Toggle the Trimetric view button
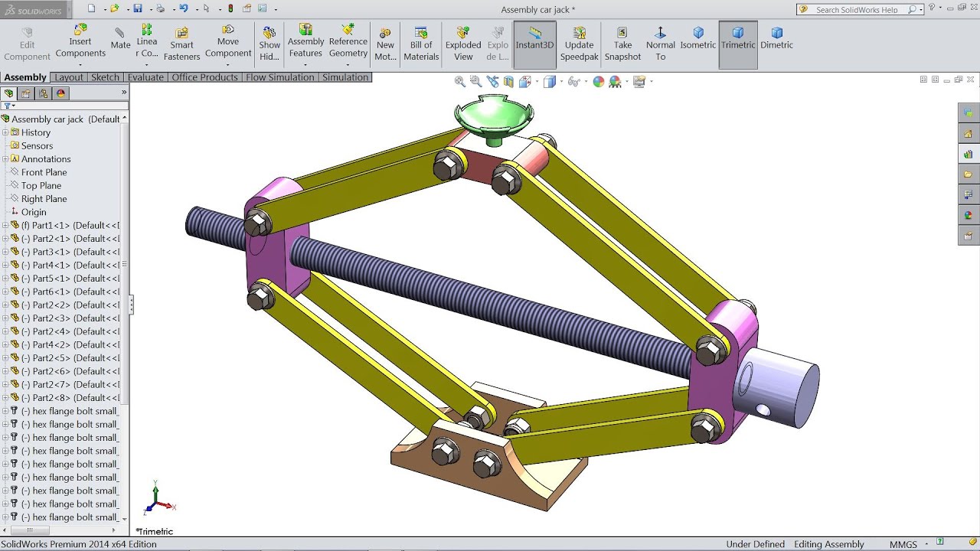Screen dimensions: 980x551 click(x=738, y=44)
